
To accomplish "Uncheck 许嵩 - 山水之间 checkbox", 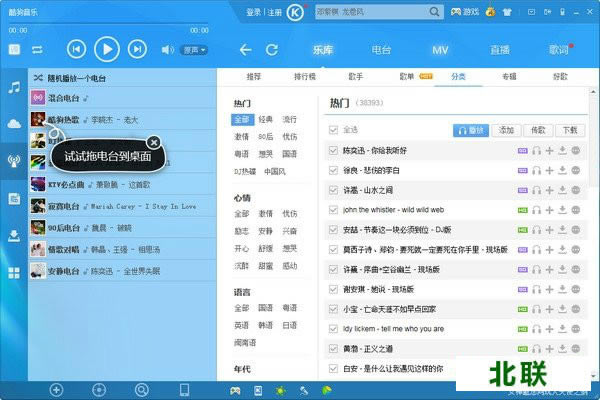I will click(333, 190).
